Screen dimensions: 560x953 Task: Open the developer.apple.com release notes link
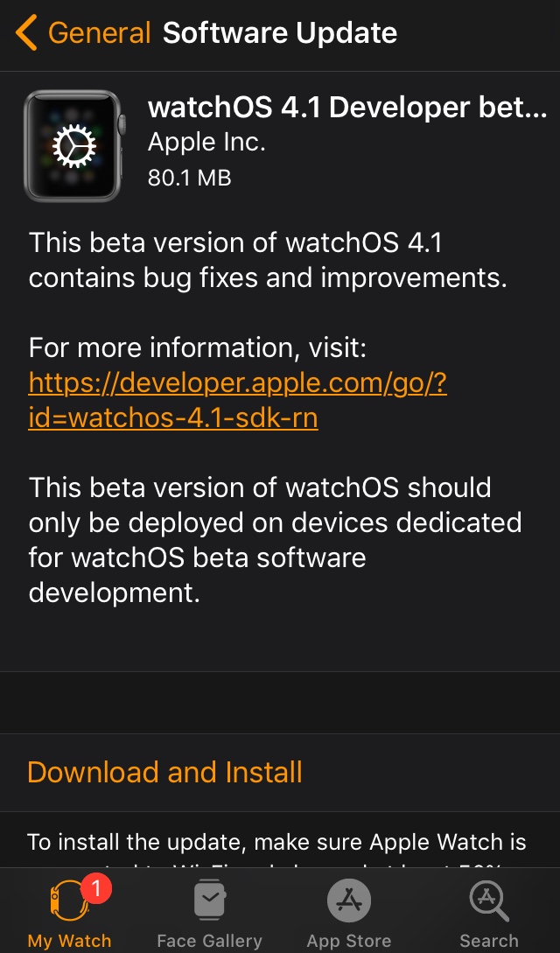[x=237, y=383]
